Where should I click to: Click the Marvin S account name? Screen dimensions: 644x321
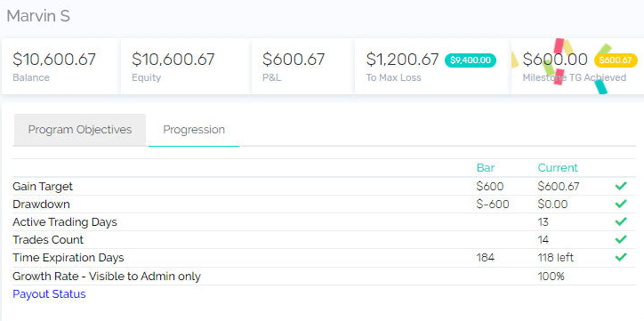click(x=38, y=16)
